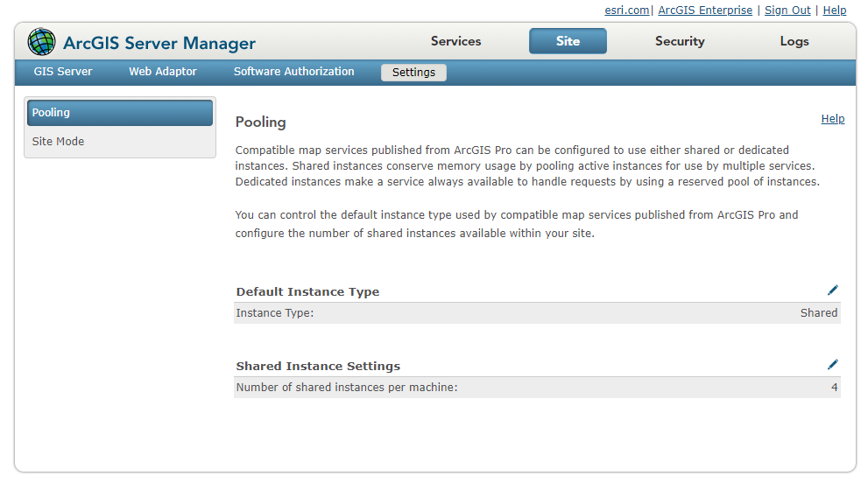
Task: Edit the Default Instance Type setting
Action: pyautogui.click(x=832, y=290)
